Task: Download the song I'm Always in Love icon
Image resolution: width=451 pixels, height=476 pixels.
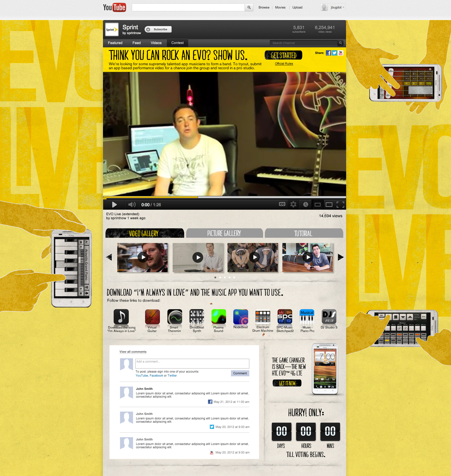Action: (x=121, y=317)
